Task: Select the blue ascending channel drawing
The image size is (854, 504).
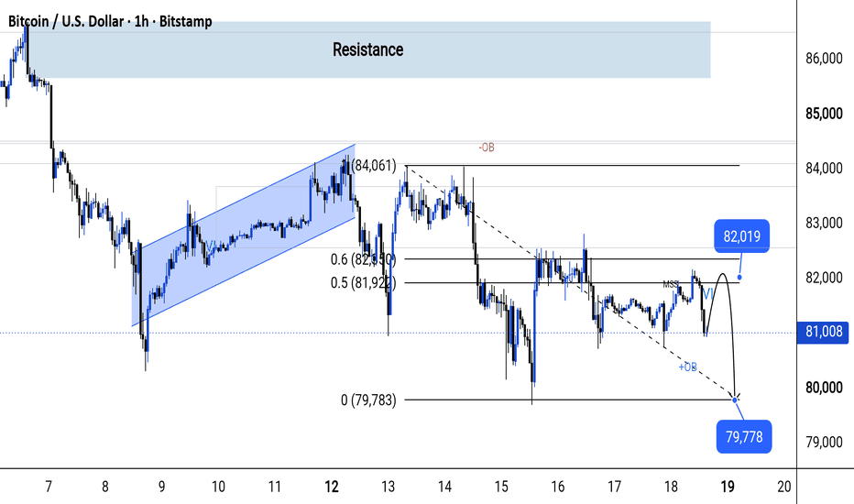Action: tap(244, 236)
